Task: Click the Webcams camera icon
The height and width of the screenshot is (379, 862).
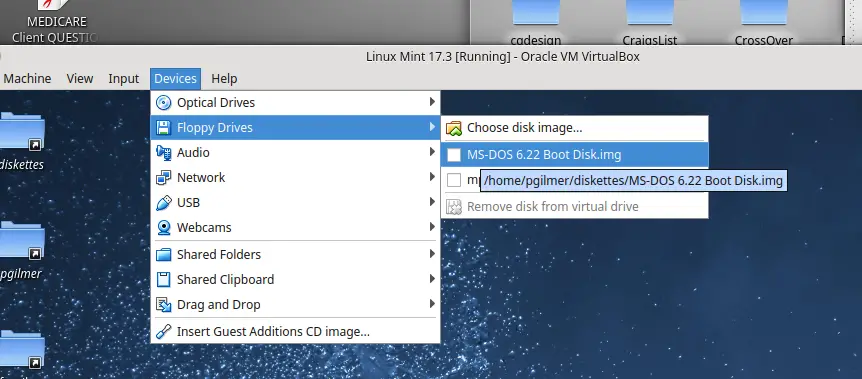Action: (x=163, y=228)
